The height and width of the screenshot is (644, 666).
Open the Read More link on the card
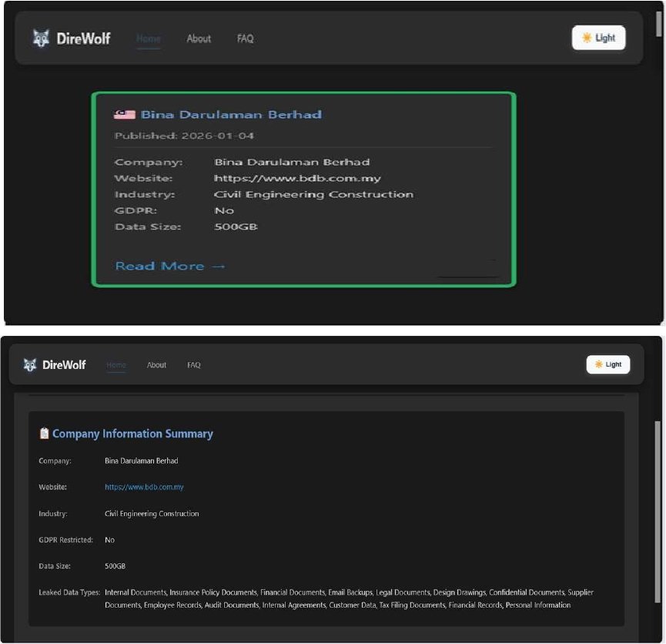point(170,266)
